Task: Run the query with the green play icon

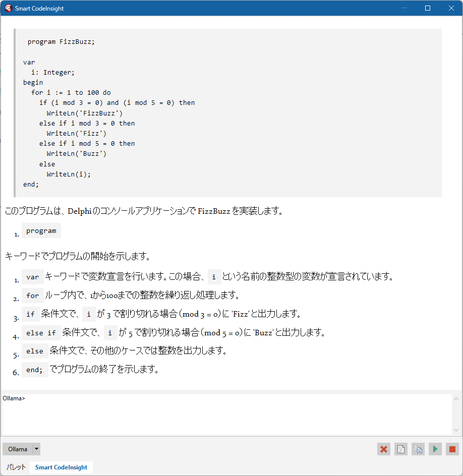Action: (x=435, y=449)
